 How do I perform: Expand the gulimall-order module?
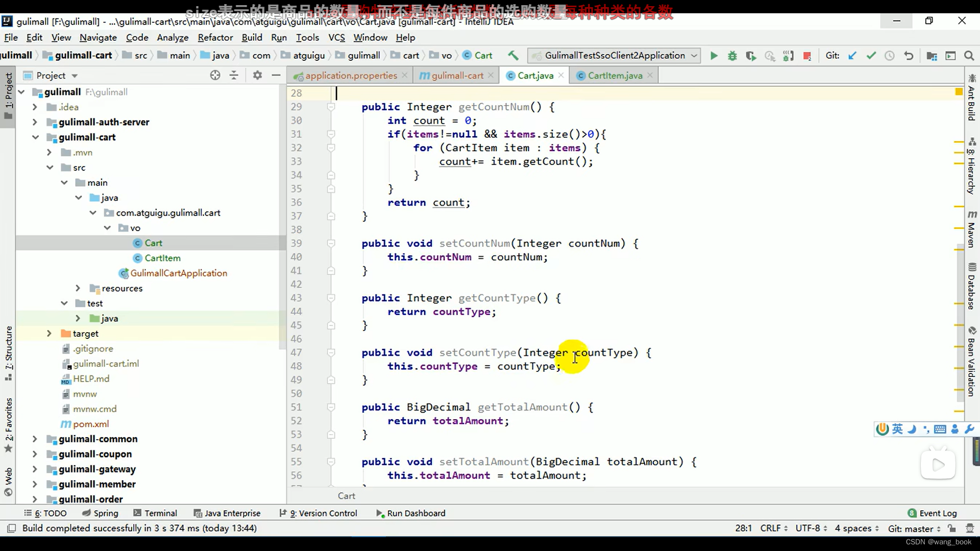click(x=34, y=499)
